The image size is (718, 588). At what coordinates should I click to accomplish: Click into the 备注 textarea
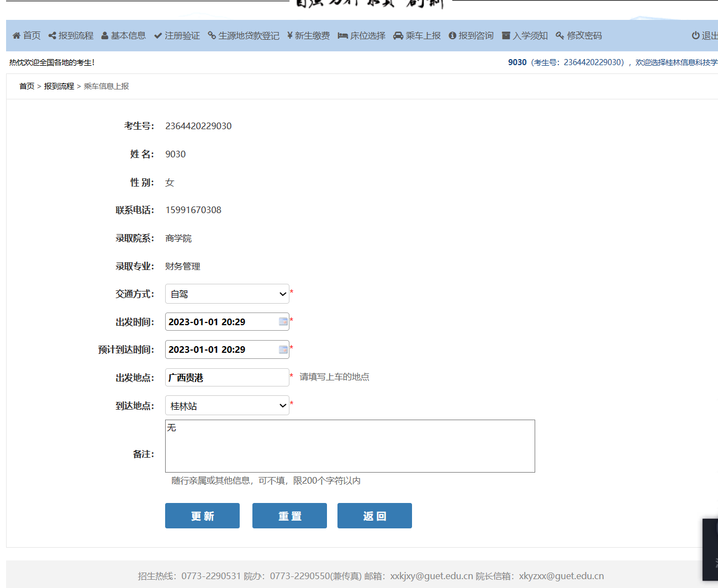point(350,446)
